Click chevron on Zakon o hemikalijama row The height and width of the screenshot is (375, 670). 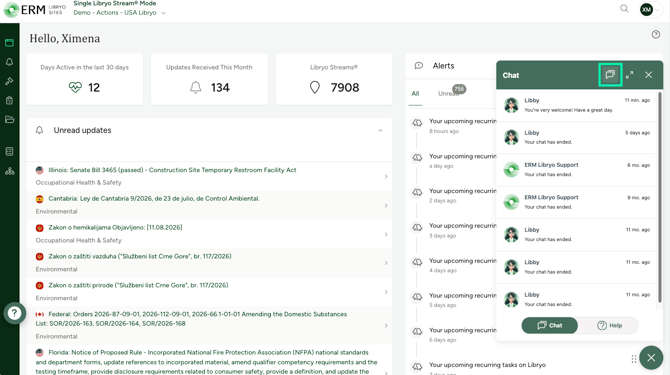tap(386, 234)
